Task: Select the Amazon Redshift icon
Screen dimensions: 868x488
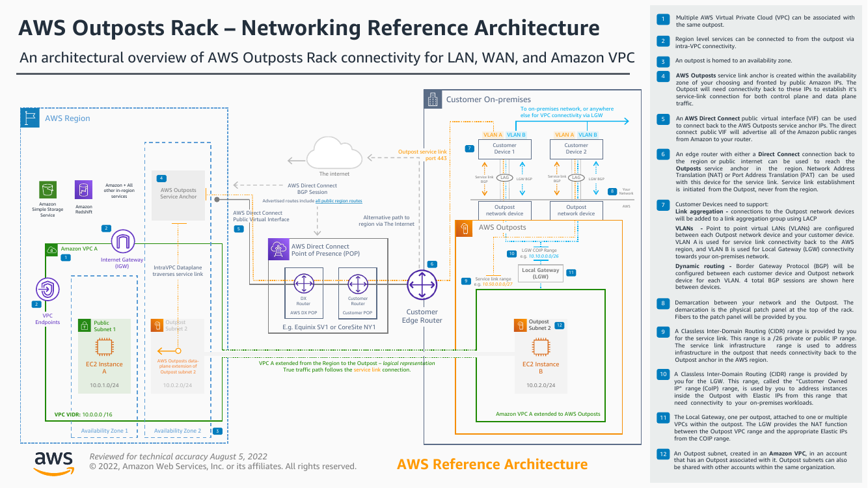Action: (83, 190)
